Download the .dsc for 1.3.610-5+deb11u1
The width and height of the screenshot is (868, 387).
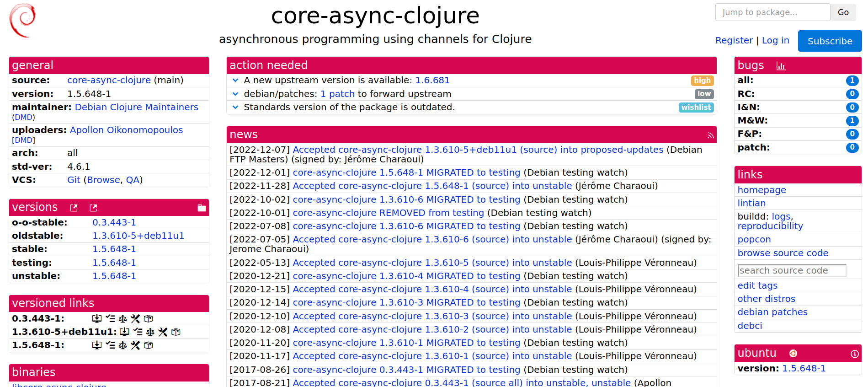click(x=124, y=332)
